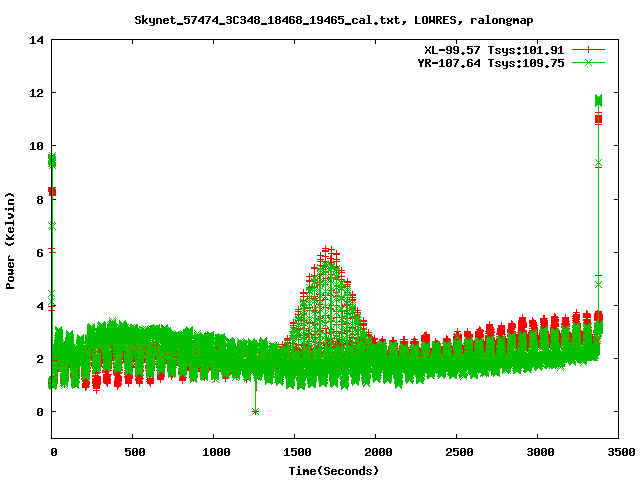
Task: Click the x-axis tick label 1500
Action: pyautogui.click(x=297, y=452)
